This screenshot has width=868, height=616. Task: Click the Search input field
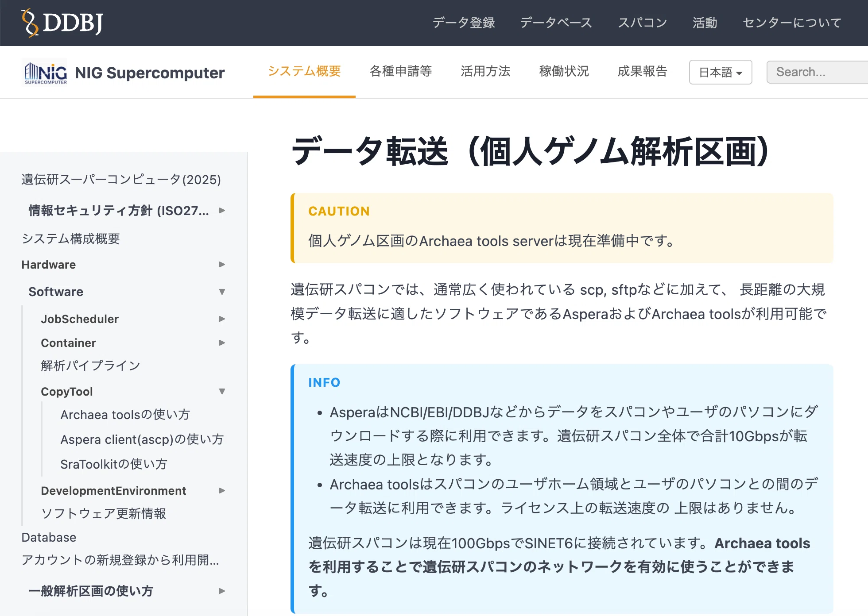coord(817,72)
